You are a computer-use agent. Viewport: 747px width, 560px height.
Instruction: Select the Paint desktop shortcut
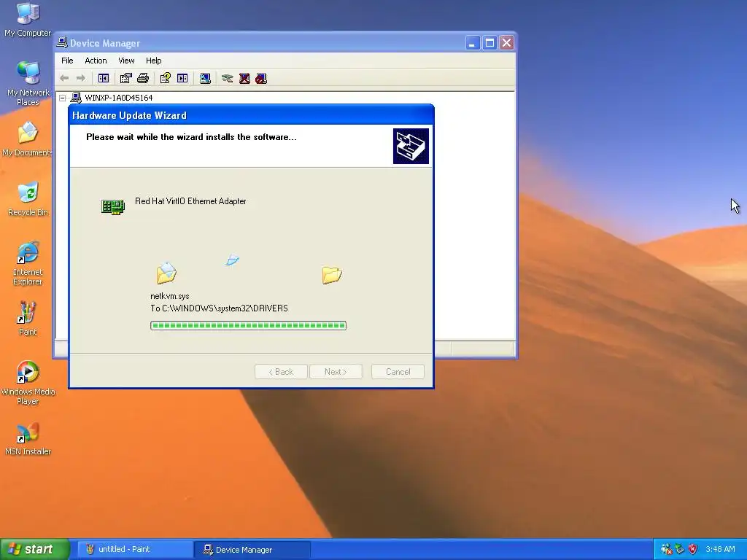(x=28, y=319)
